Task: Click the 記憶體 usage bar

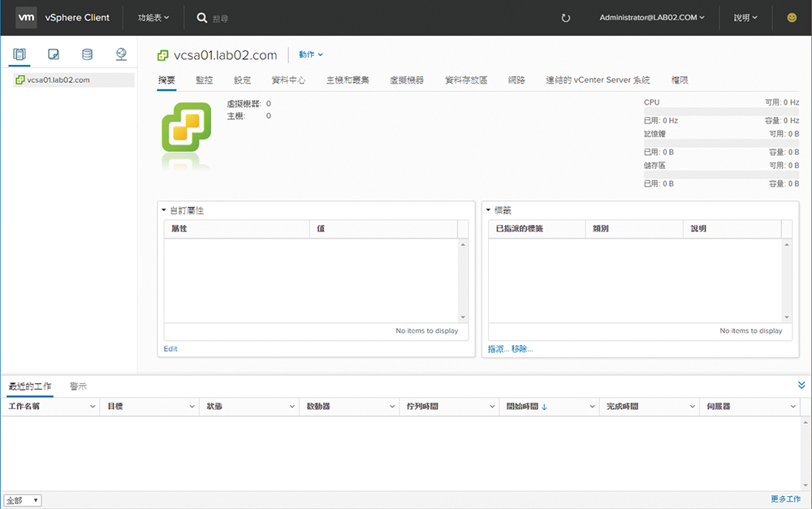Action: pyautogui.click(x=721, y=143)
